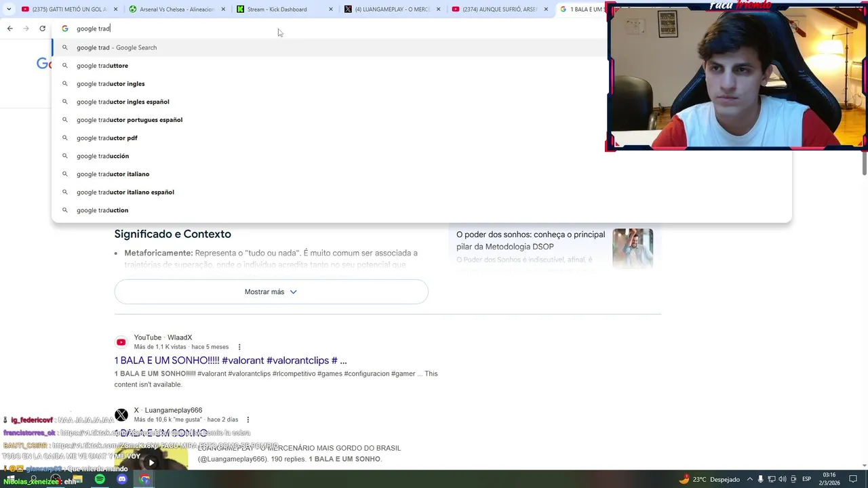Choose the 'google traductor italiano' suggestion
The image size is (868, 488).
click(421, 174)
